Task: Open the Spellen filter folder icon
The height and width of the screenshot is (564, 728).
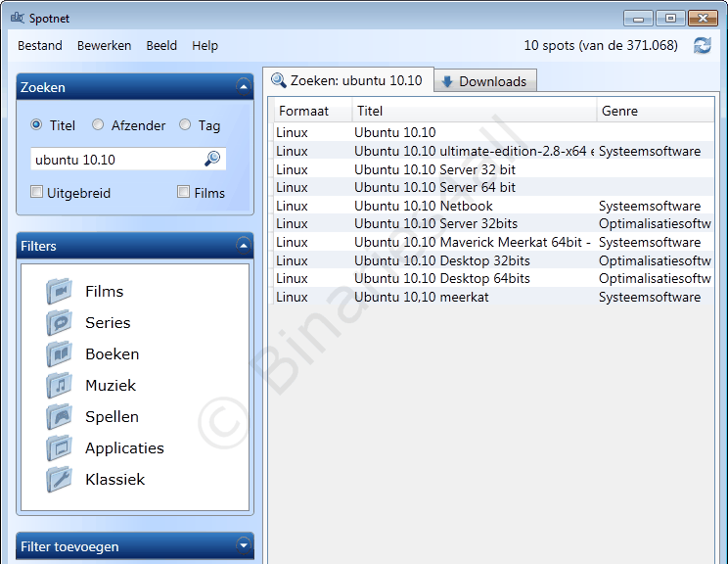Action: [x=59, y=416]
